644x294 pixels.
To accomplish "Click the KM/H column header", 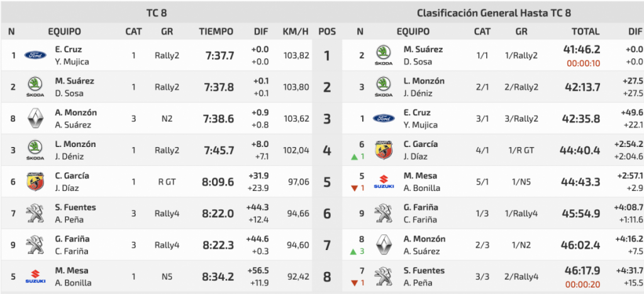I will (x=296, y=31).
